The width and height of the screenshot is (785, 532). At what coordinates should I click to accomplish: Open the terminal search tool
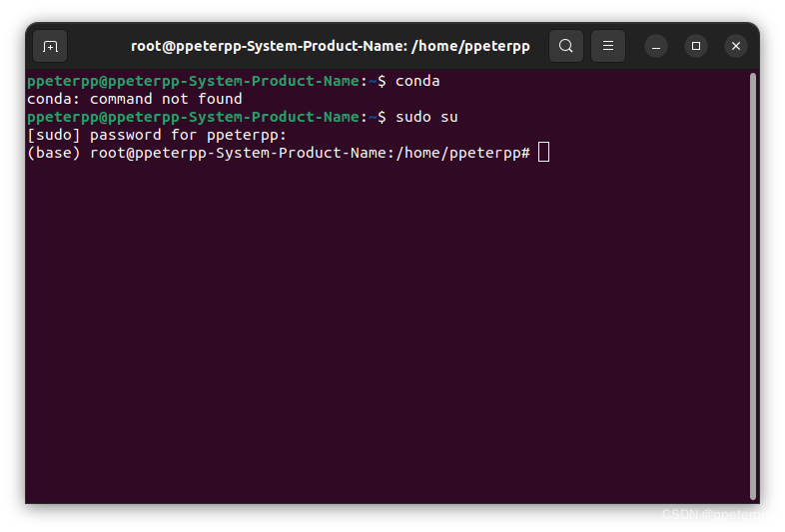pyautogui.click(x=565, y=46)
